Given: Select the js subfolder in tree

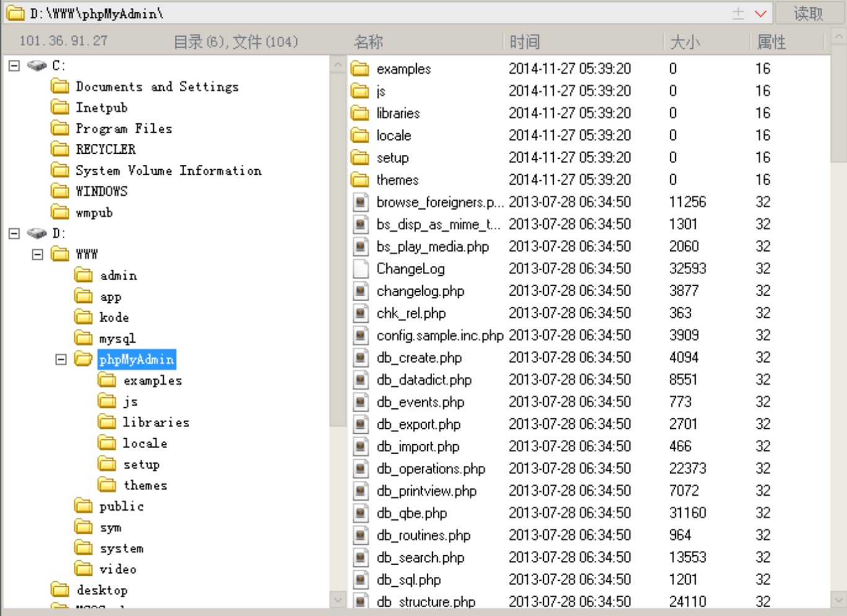Looking at the screenshot, I should click(x=130, y=402).
